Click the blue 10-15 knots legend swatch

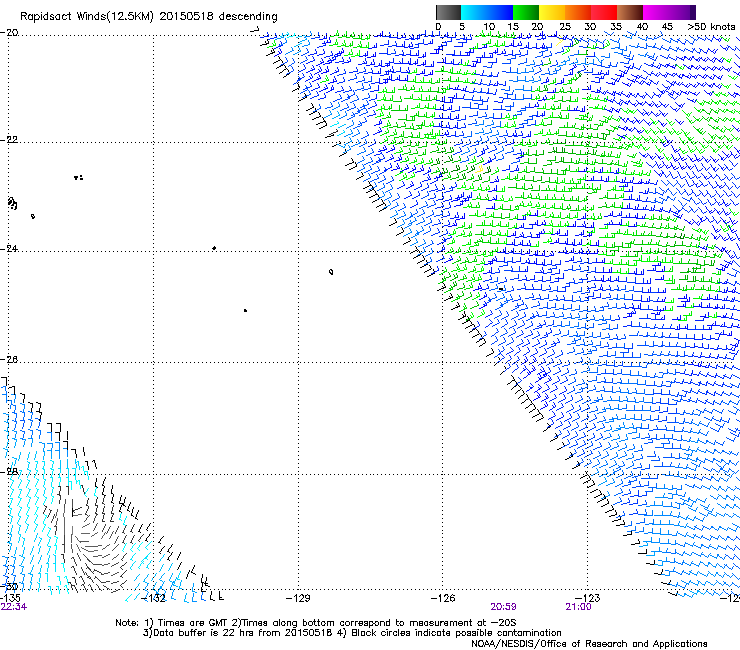500,12
